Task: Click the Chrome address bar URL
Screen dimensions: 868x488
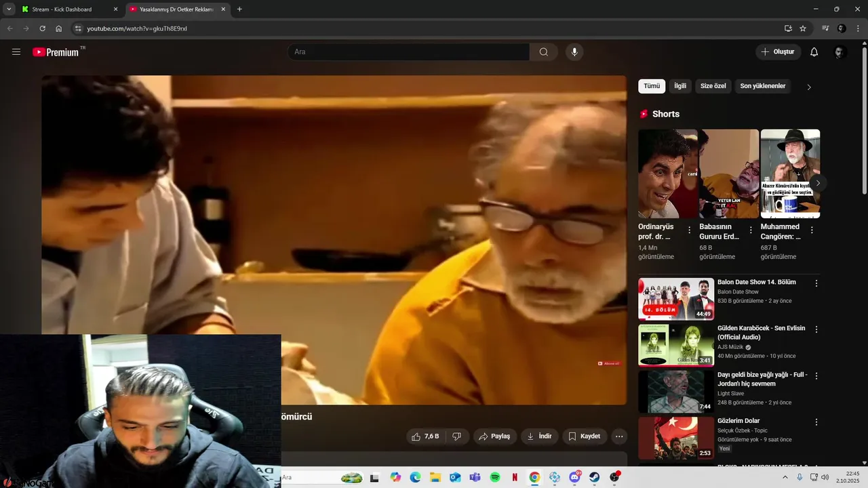Action: 137,28
